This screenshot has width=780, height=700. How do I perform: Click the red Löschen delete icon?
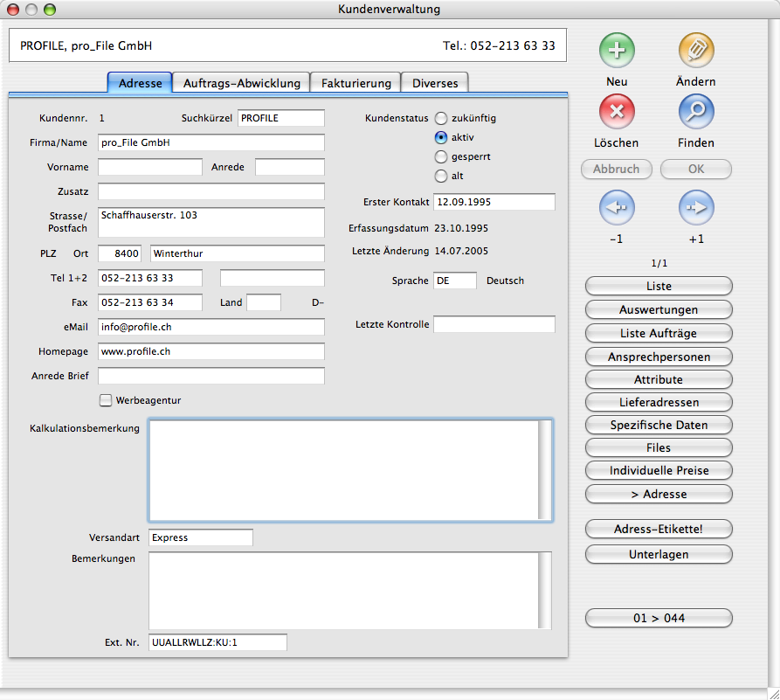pyautogui.click(x=617, y=112)
